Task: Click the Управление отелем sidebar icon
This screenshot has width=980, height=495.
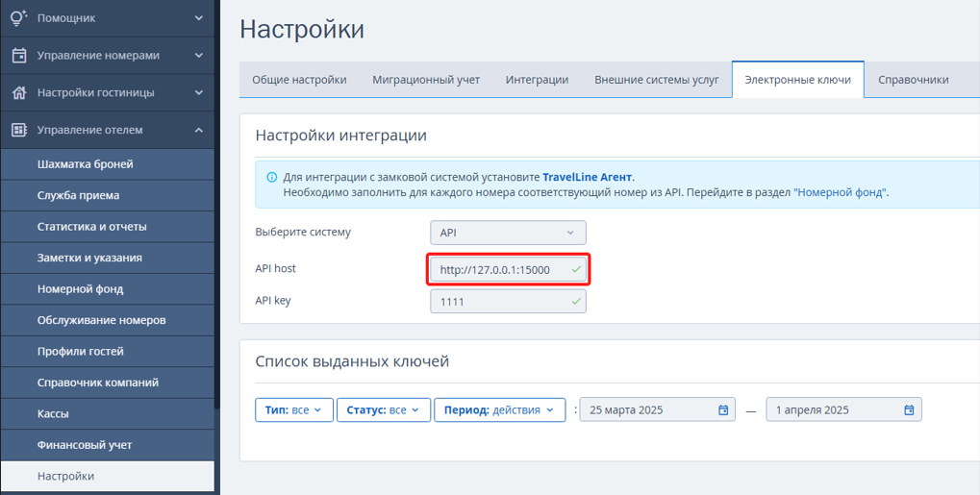Action: [19, 130]
